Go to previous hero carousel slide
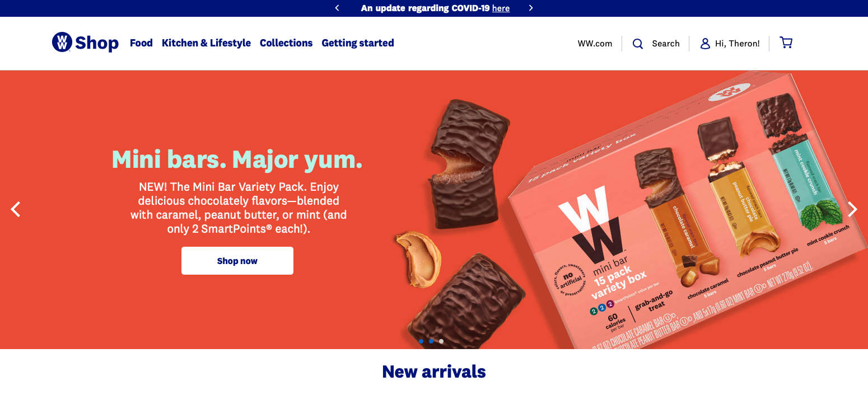The height and width of the screenshot is (400, 868). (x=16, y=209)
